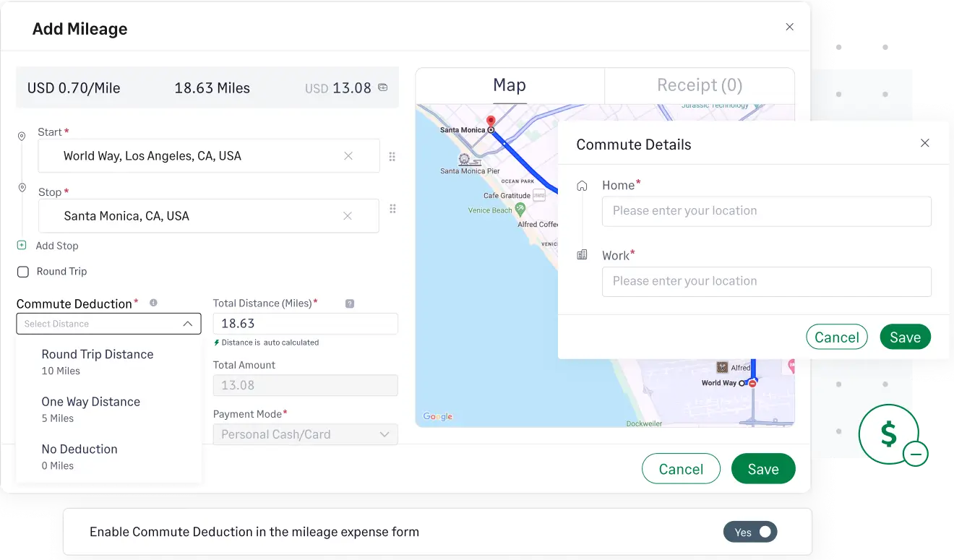Click the Home location input field
The height and width of the screenshot is (560, 954).
[766, 211]
